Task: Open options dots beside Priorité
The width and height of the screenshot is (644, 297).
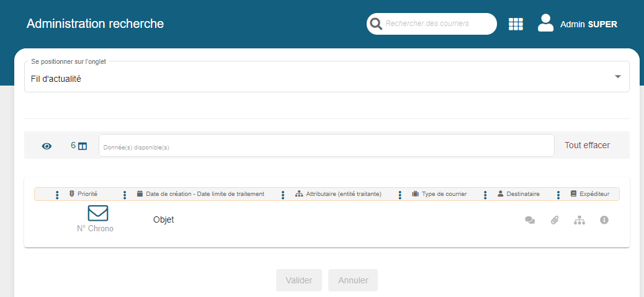Action: coord(57,195)
